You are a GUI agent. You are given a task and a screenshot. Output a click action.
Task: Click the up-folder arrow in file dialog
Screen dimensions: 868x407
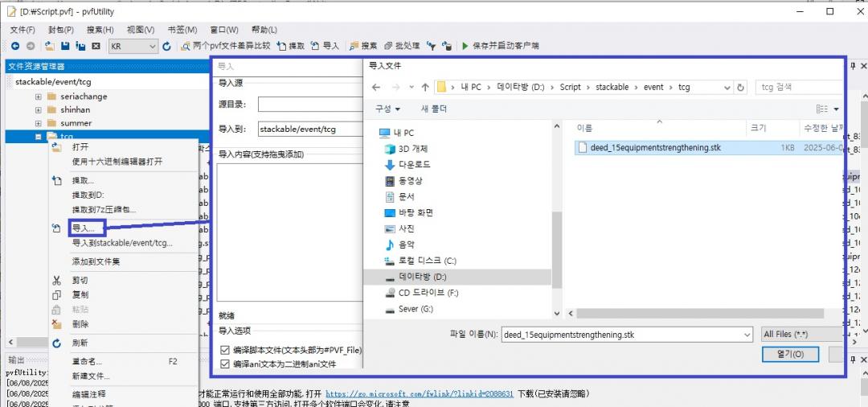425,88
